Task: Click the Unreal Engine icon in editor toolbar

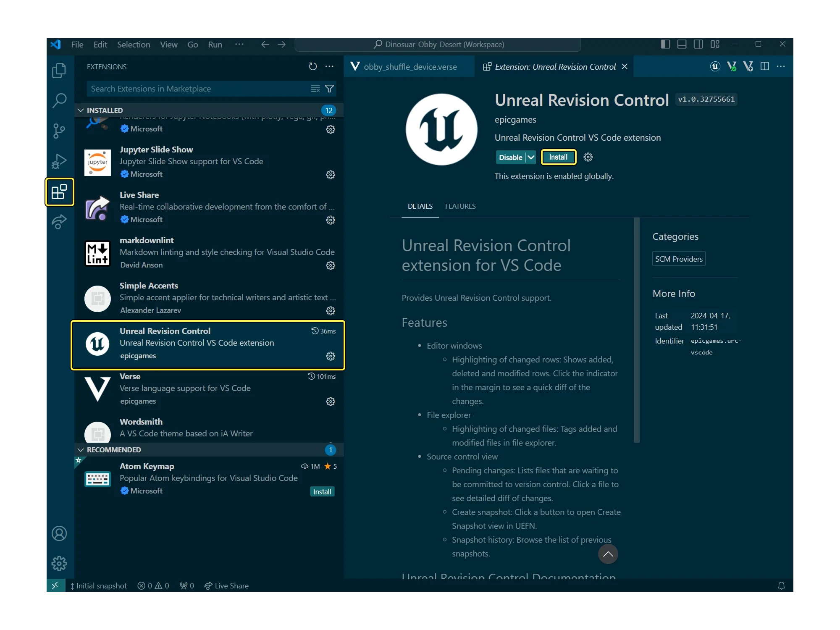Action: [715, 66]
